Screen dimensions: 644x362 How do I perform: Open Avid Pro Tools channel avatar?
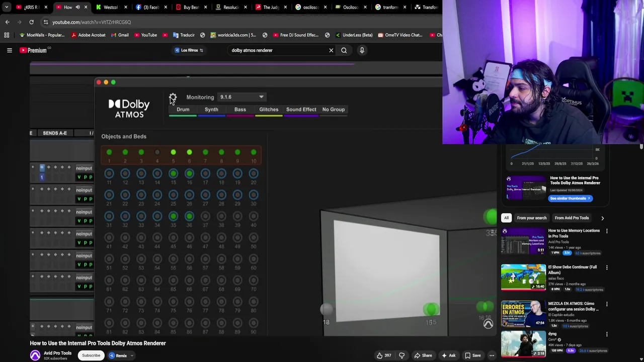35,355
